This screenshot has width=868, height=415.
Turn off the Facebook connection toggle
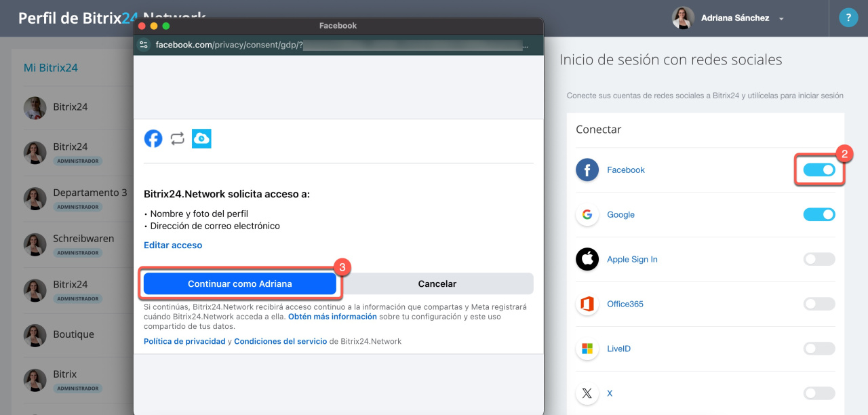(819, 170)
